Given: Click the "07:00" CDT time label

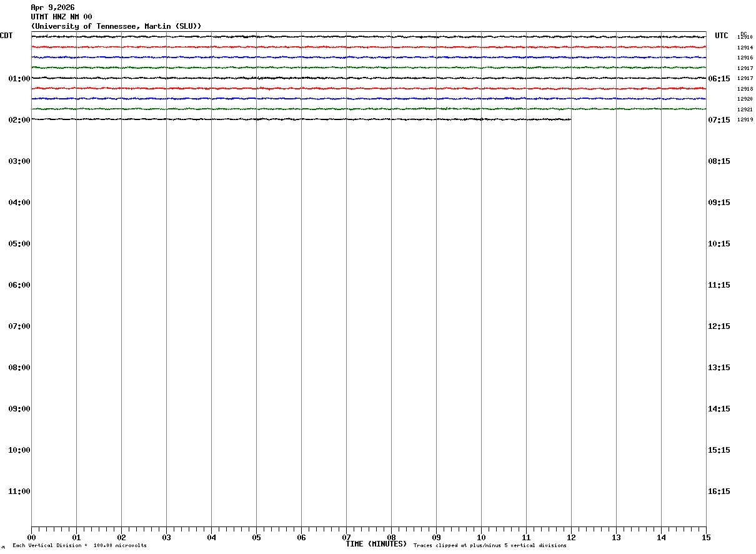Looking at the screenshot, I should (19, 326).
